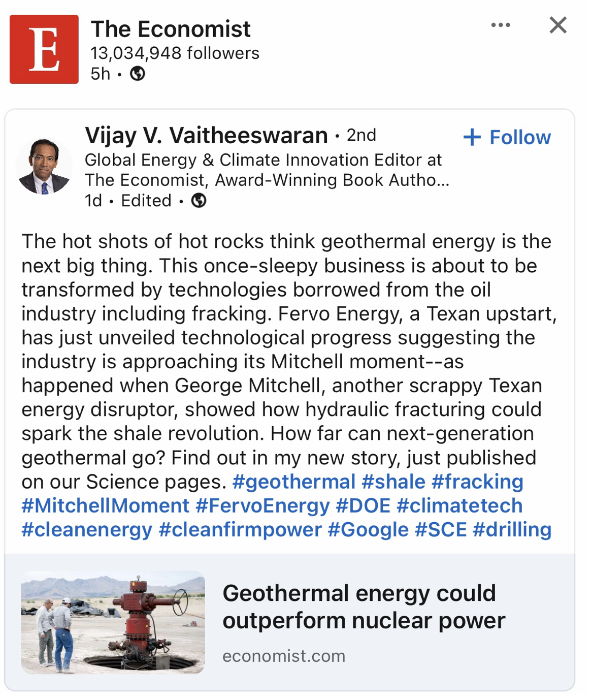Open the #geothermal hashtag
This screenshot has width=592, height=700.
[x=294, y=482]
